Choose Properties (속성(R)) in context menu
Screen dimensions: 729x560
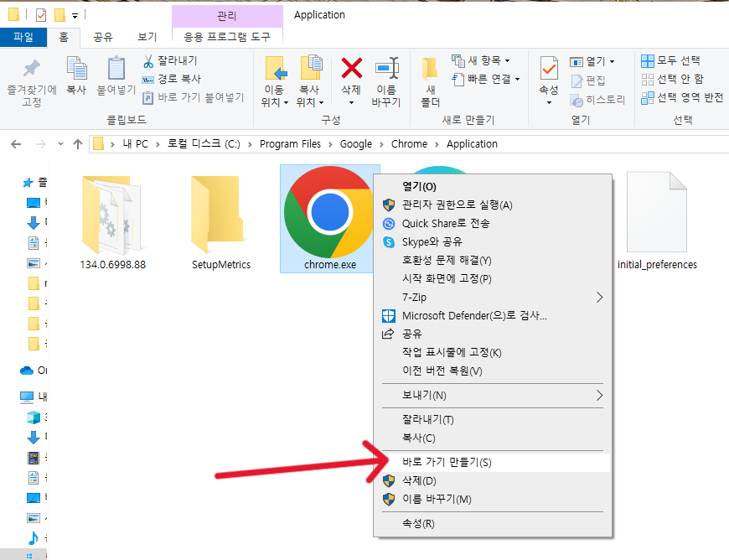click(x=493, y=524)
